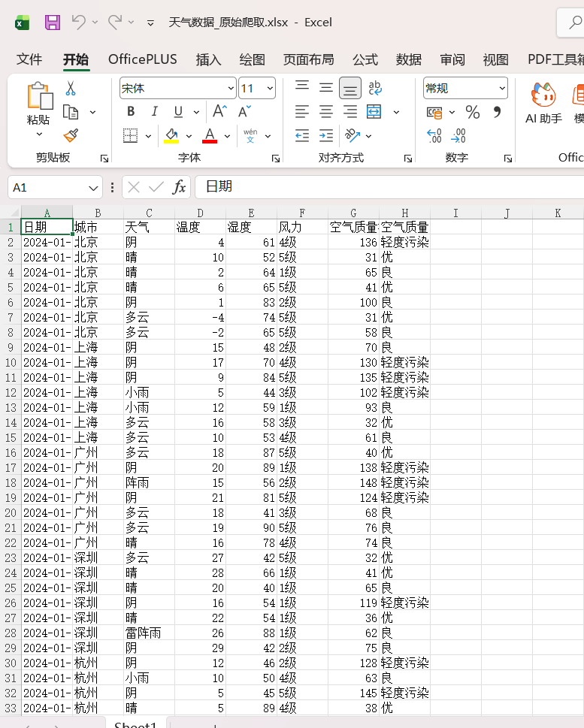Switch to the 数据 tab

(x=409, y=59)
